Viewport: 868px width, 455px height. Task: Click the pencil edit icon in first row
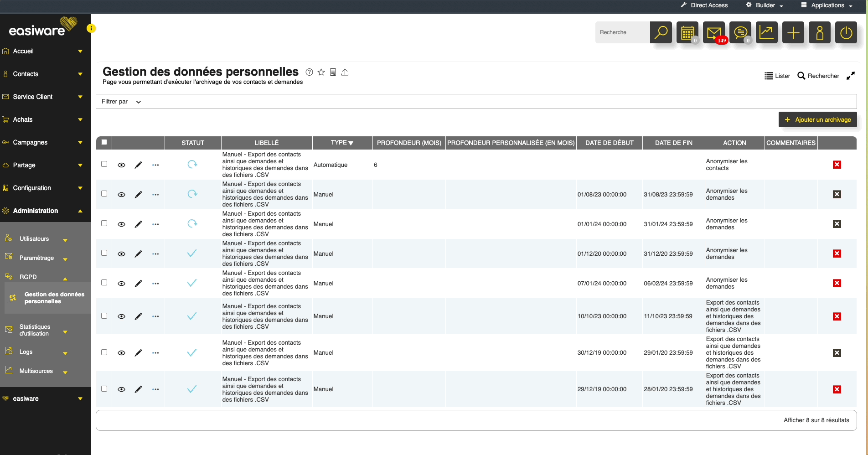138,165
